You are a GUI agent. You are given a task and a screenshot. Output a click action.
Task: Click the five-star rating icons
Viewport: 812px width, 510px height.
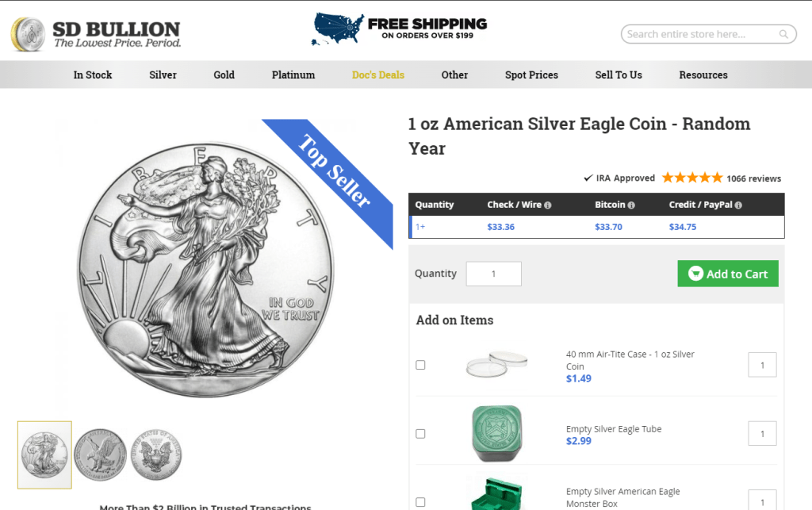click(x=691, y=178)
